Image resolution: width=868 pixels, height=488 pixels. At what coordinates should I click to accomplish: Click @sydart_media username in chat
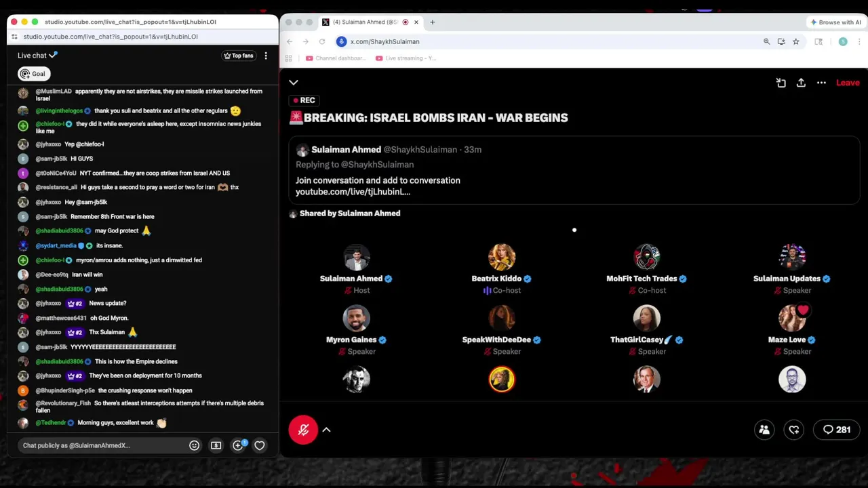(56, 245)
